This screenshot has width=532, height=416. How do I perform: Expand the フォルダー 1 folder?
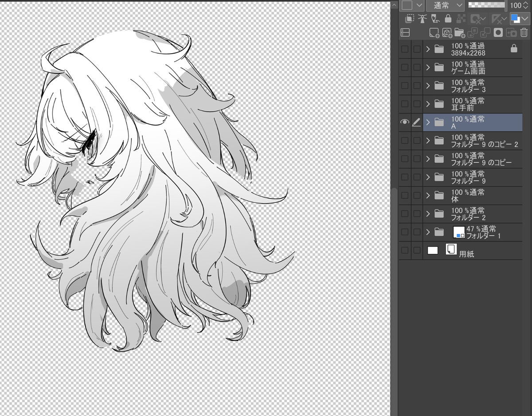click(x=428, y=232)
